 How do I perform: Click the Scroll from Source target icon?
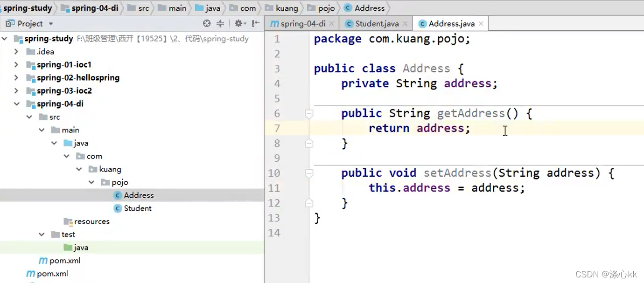pyautogui.click(x=207, y=23)
